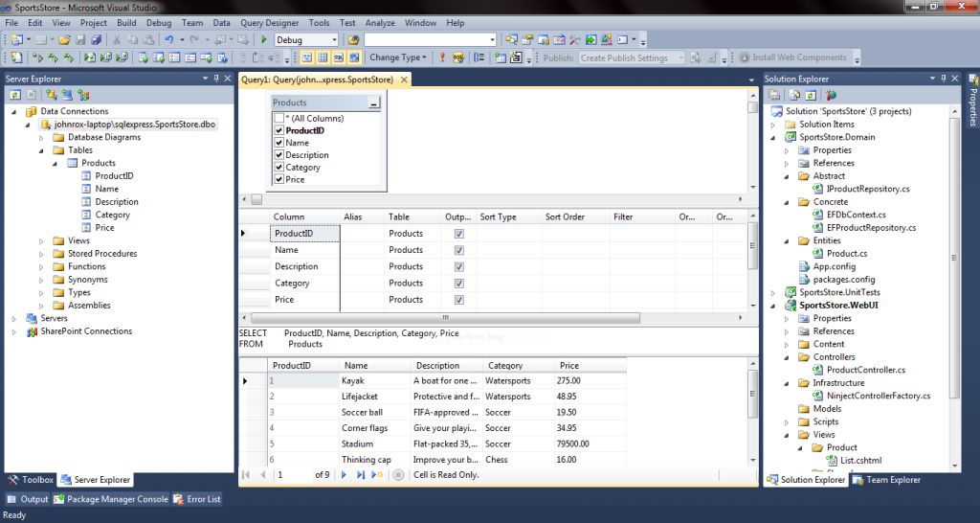
Task: Click Refresh icon in Solution Explorer toolbar
Action: (x=811, y=95)
